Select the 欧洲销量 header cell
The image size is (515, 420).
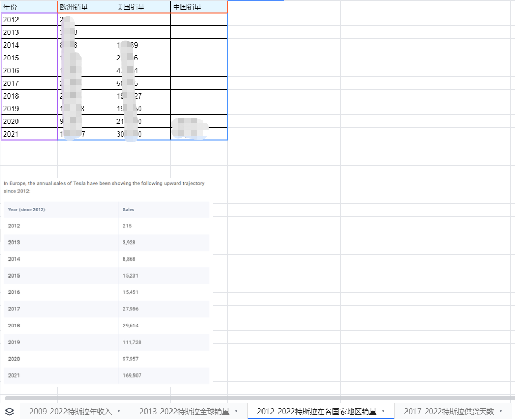(86, 7)
